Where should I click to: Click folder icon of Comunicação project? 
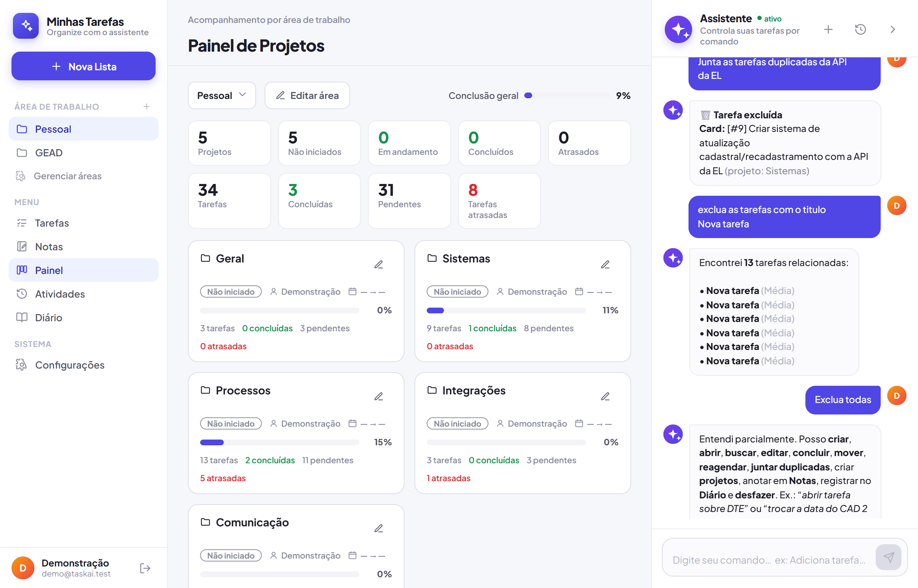click(x=205, y=522)
